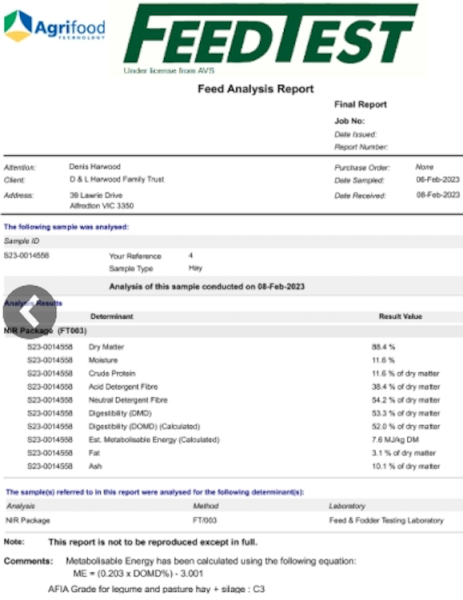Viewport: 463px width, 600px height.
Task: Click the Fat result '3.1 %' value
Action: 404,453
